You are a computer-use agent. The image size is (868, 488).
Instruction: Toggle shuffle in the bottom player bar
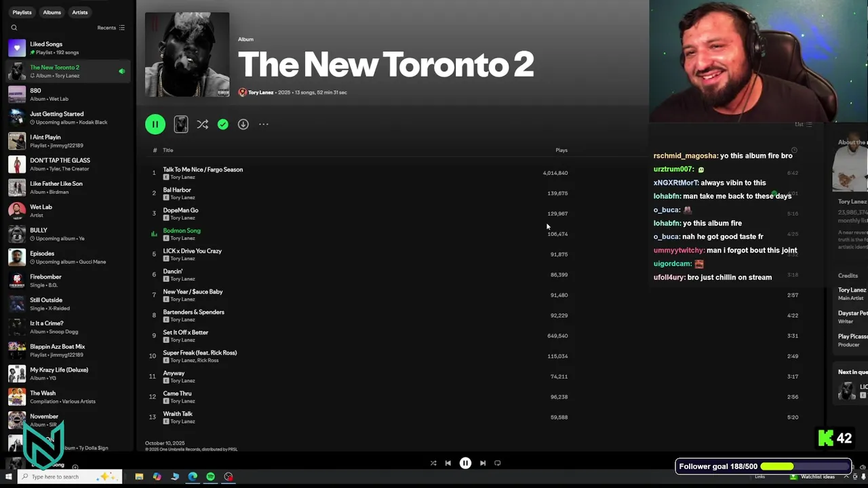tap(433, 463)
